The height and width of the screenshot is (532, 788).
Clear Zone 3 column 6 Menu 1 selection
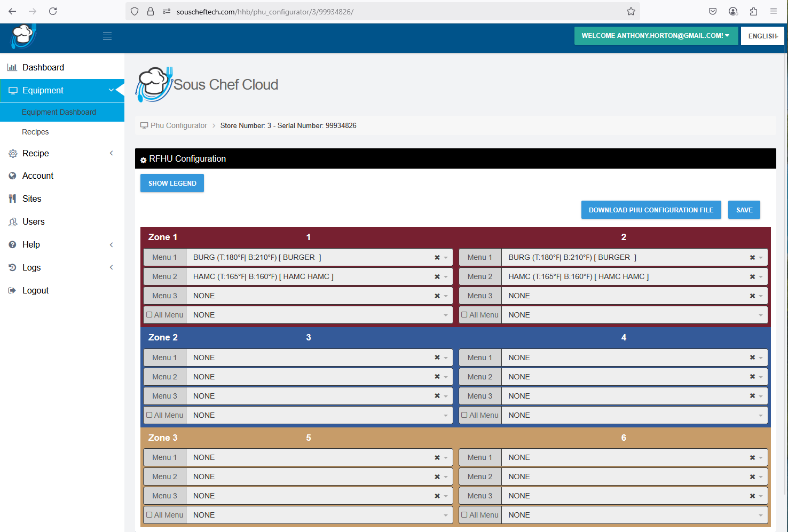tap(752, 457)
